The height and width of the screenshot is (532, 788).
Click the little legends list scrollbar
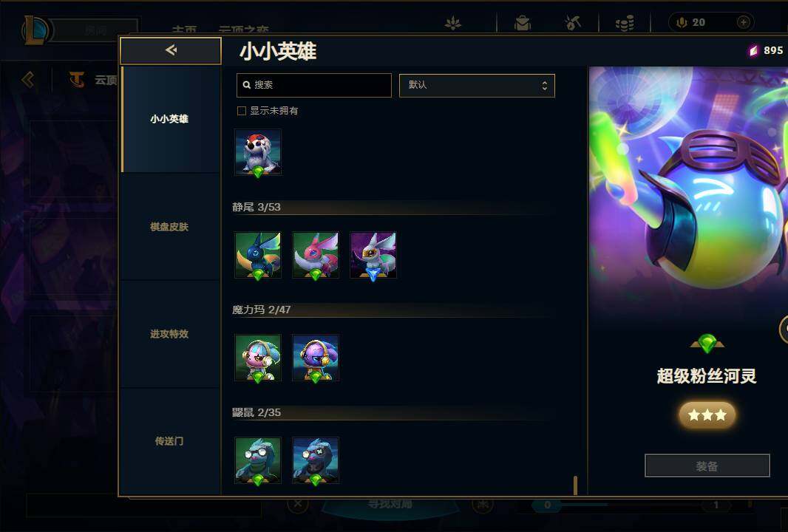coord(575,485)
